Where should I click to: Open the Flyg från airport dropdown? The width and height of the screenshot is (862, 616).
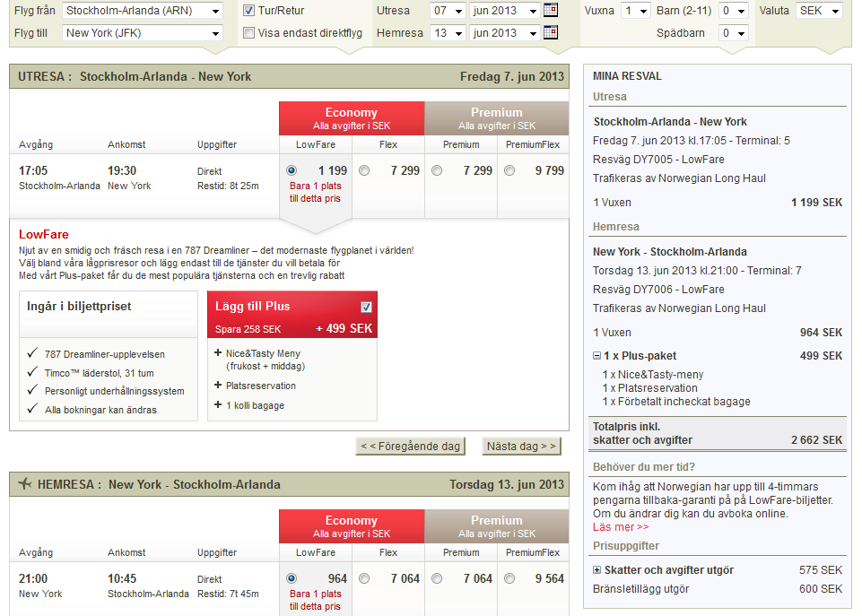pos(143,11)
